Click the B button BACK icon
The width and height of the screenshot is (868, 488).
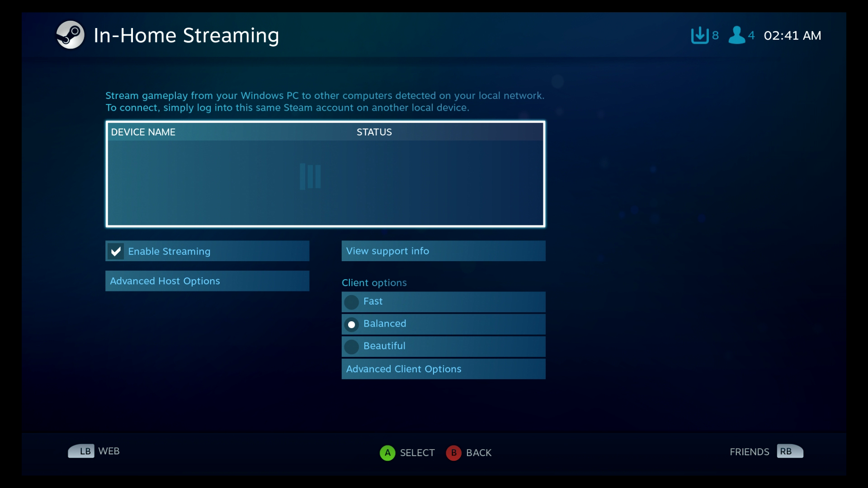[x=454, y=452]
